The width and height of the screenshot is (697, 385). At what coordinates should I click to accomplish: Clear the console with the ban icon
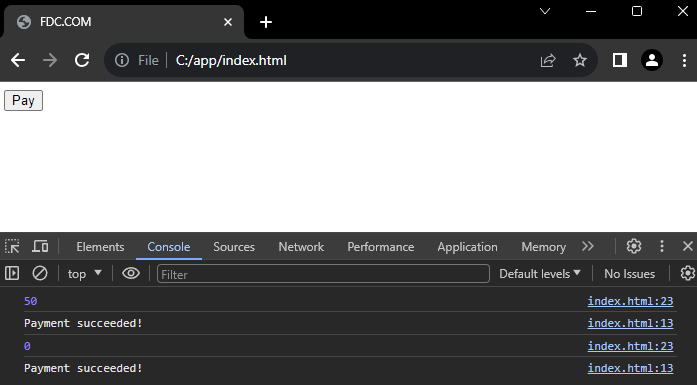click(x=40, y=273)
